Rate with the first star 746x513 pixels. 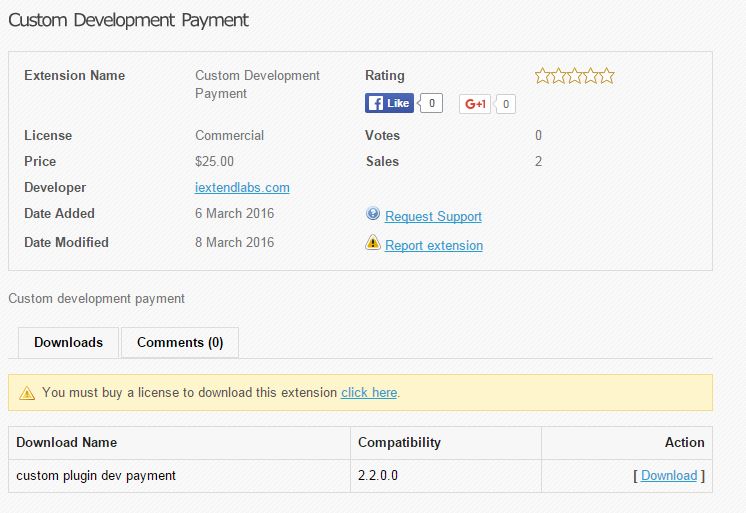542,76
